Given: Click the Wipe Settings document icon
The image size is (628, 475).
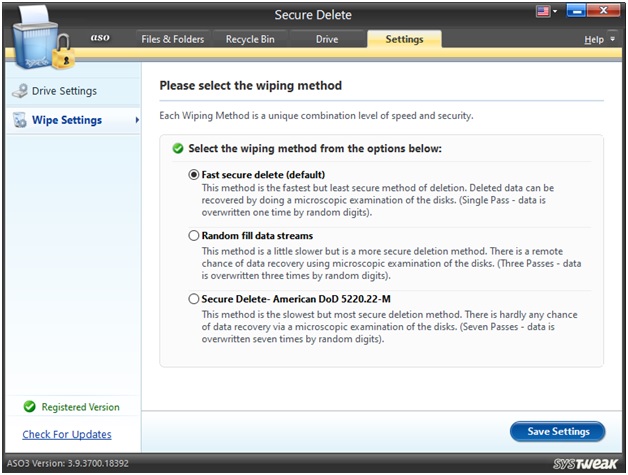Looking at the screenshot, I should (20, 120).
